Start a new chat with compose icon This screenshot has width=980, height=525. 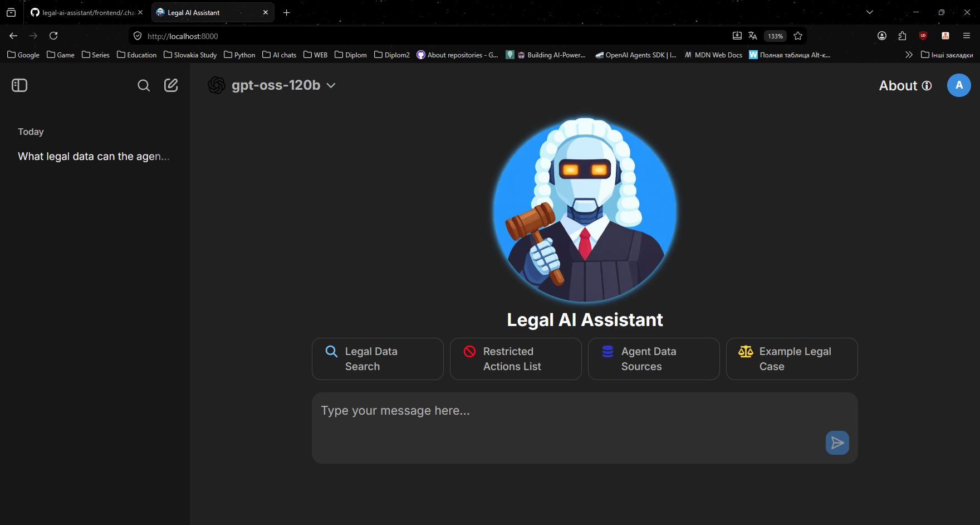(171, 85)
